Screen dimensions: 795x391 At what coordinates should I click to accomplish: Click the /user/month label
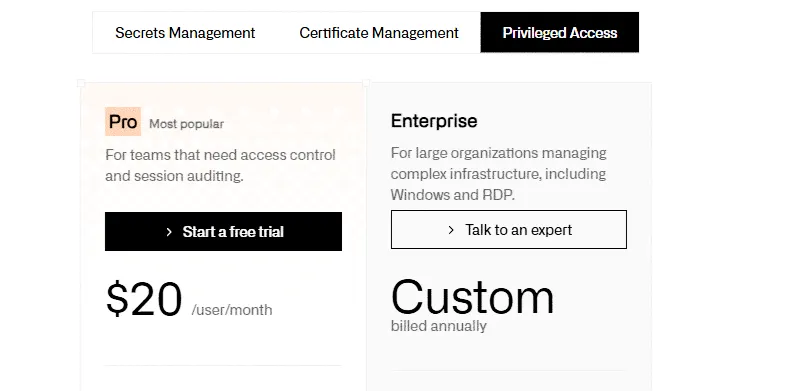(x=232, y=310)
